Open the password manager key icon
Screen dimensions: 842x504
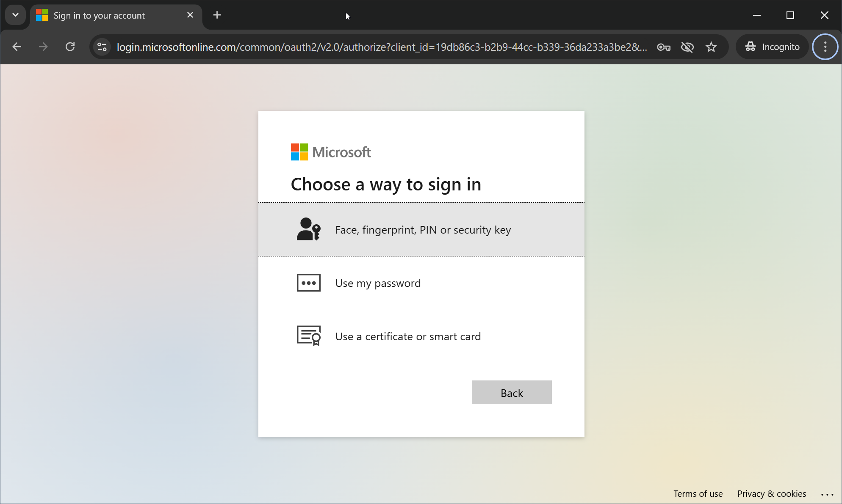[664, 47]
